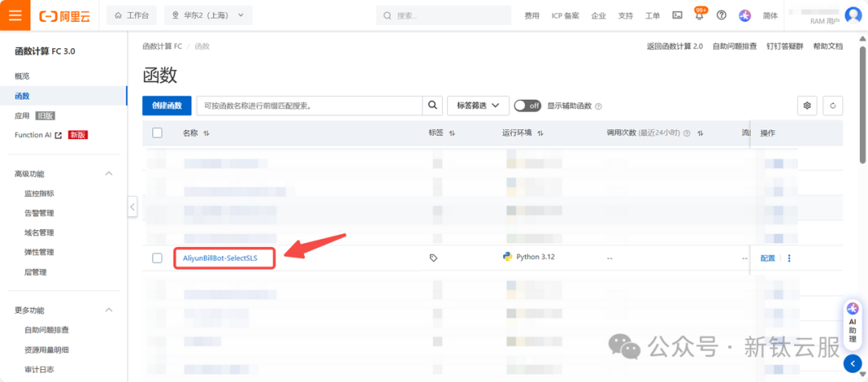Open the AliyunBillBot-SelectSLS function link
This screenshot has height=382, width=868.
(220, 258)
